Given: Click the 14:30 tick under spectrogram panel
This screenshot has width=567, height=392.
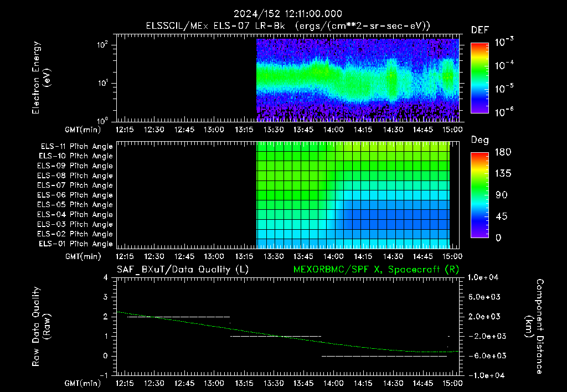Looking at the screenshot, I should (393, 130).
